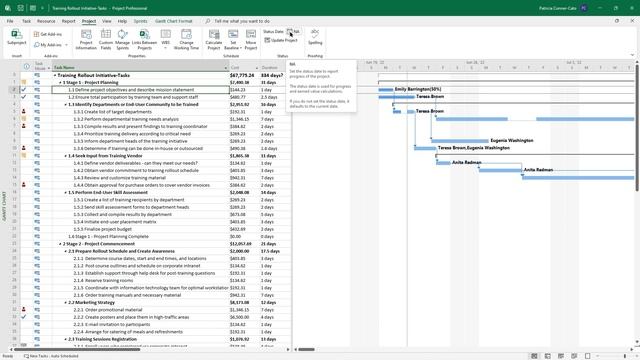640x360 pixels.
Task: Collapse 1 Stage 1 - Project Planning
Action: coord(60,82)
